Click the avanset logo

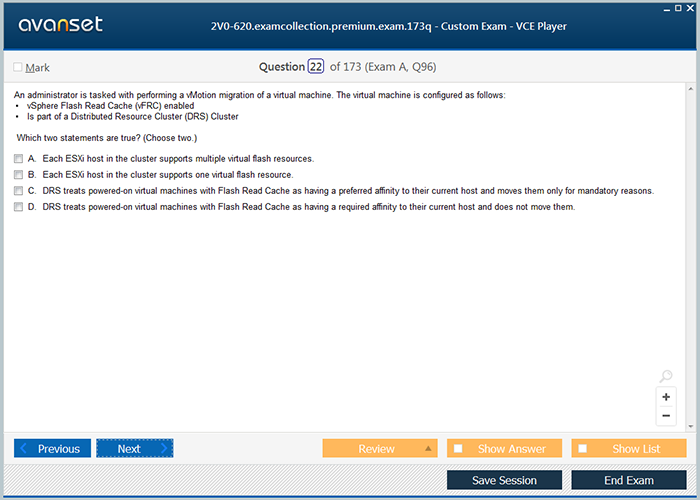(x=59, y=25)
